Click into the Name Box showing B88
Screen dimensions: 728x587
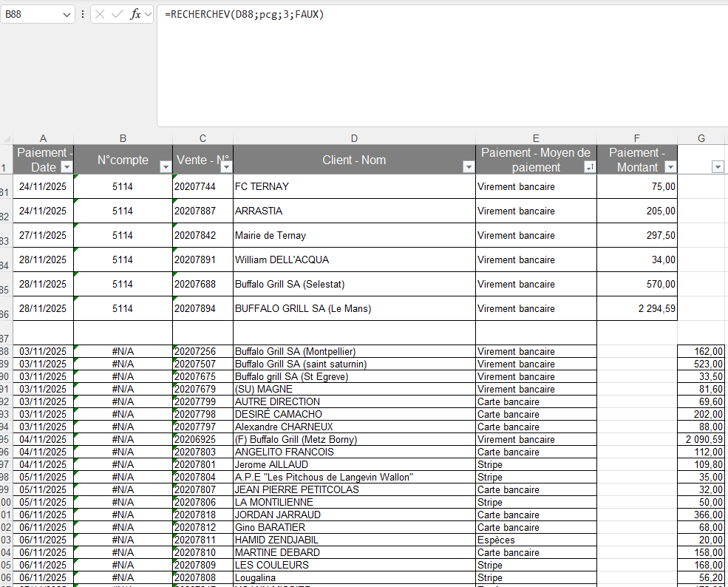[x=32, y=14]
